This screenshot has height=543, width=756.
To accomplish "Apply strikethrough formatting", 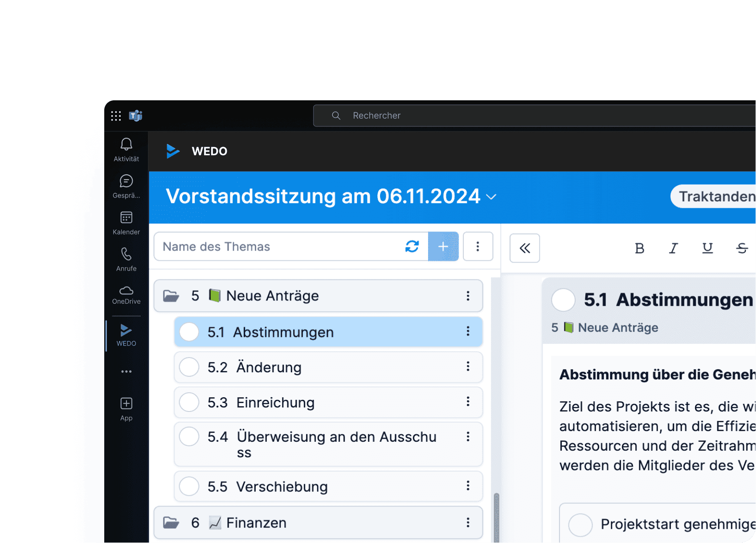I will click(741, 248).
